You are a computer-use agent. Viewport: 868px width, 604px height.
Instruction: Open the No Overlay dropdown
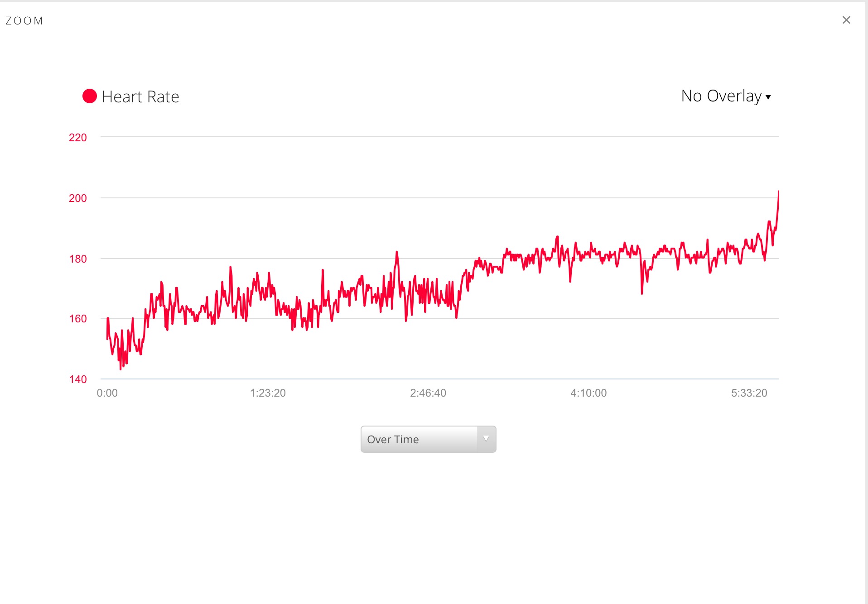[x=726, y=96]
